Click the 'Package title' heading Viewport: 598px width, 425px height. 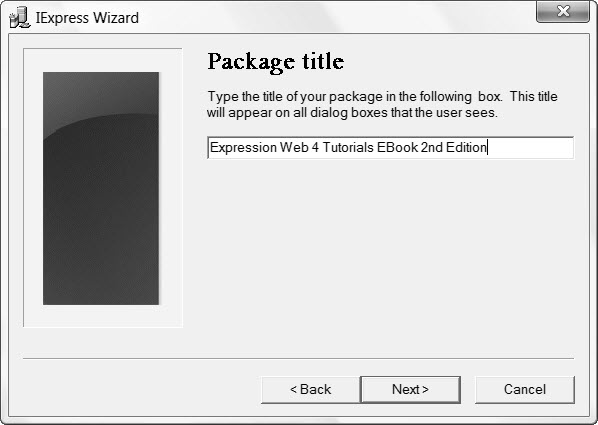276,62
